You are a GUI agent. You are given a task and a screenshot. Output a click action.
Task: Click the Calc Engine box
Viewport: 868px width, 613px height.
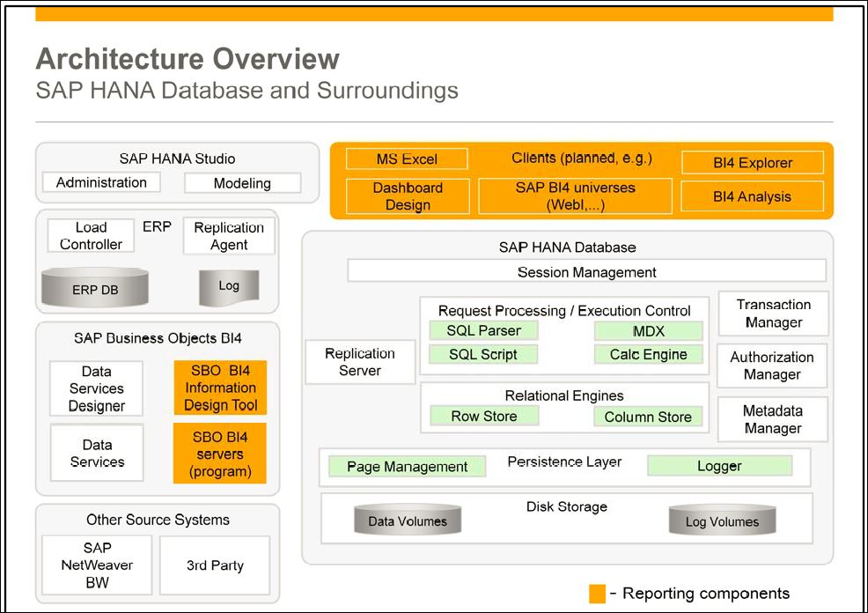[x=648, y=354]
